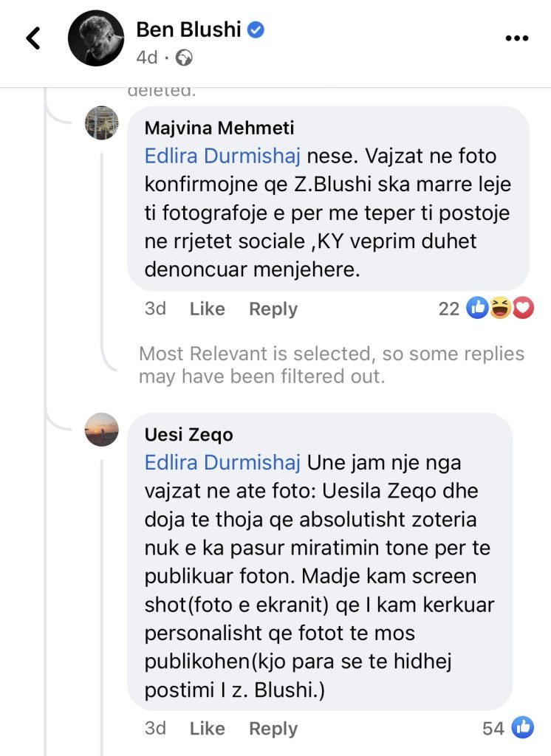Open the three-dot more options menu
This screenshot has width=551, height=756.
coord(516,38)
